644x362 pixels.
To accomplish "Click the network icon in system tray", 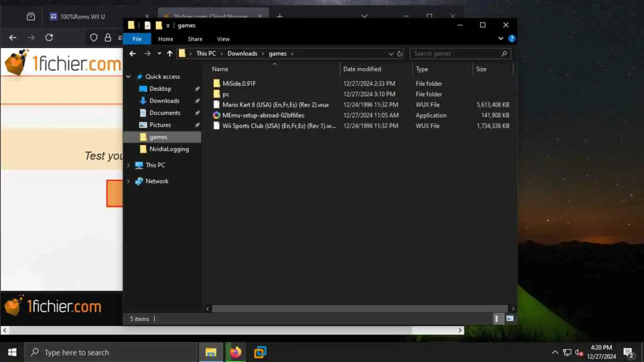I will [x=567, y=352].
